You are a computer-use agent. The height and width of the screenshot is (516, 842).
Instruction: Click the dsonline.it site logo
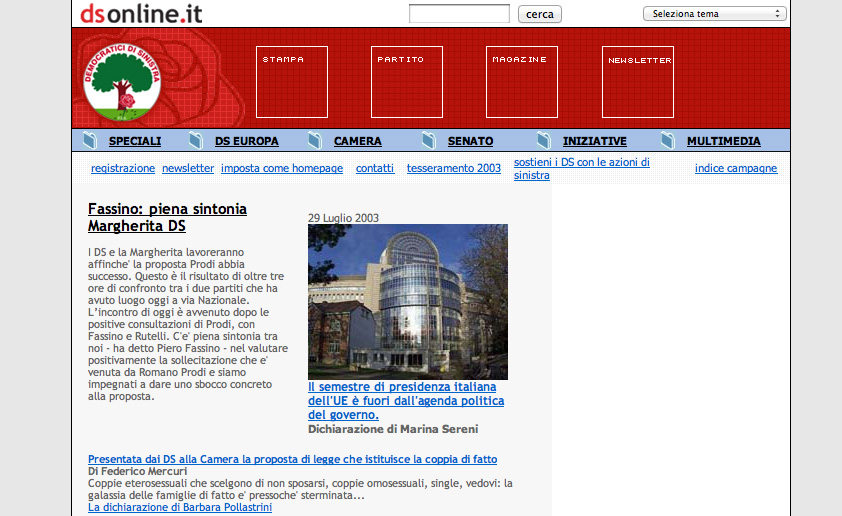pyautogui.click(x=141, y=13)
